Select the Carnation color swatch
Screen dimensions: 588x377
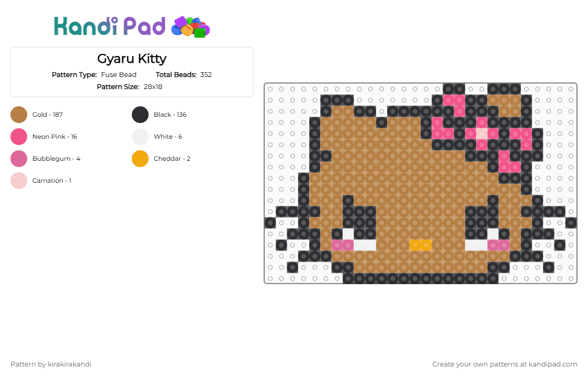pos(19,181)
